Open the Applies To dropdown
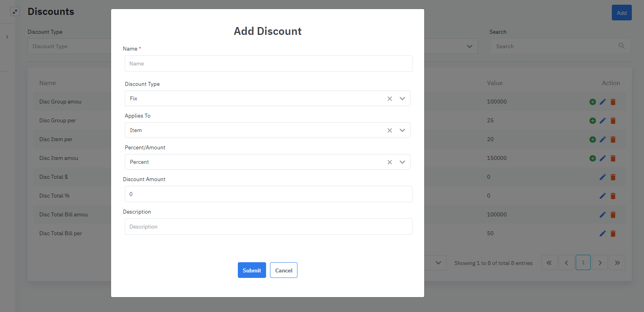The width and height of the screenshot is (644, 312). (402, 131)
